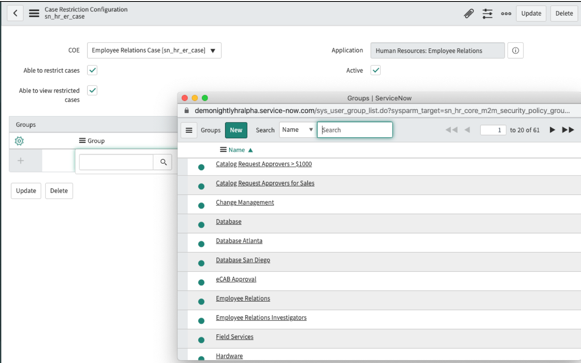Click the paperclip attachments icon
This screenshot has height=363, width=581.
pyautogui.click(x=469, y=14)
